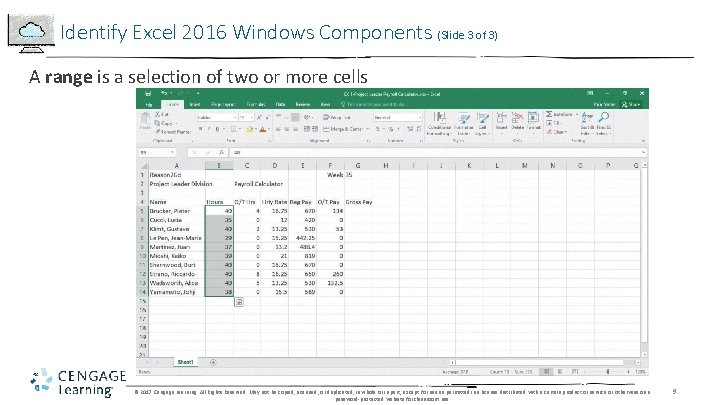The image size is (720, 405).
Task: Click Increase Indent icon
Action: (315, 129)
